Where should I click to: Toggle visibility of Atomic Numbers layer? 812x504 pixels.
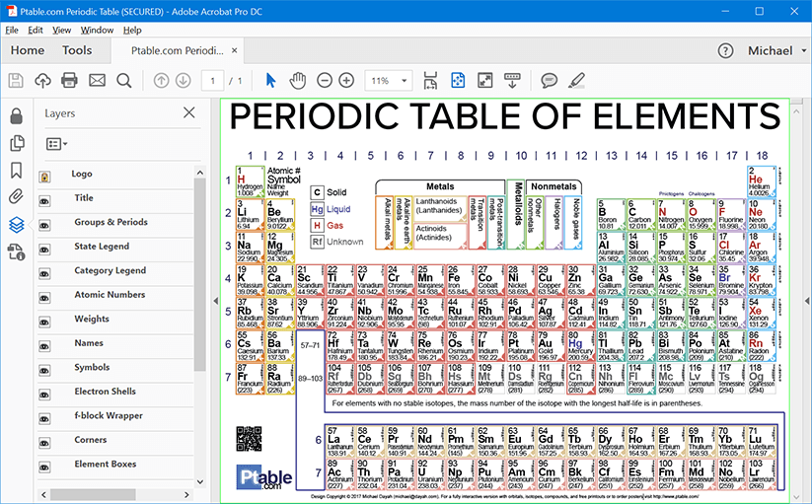pyautogui.click(x=45, y=296)
